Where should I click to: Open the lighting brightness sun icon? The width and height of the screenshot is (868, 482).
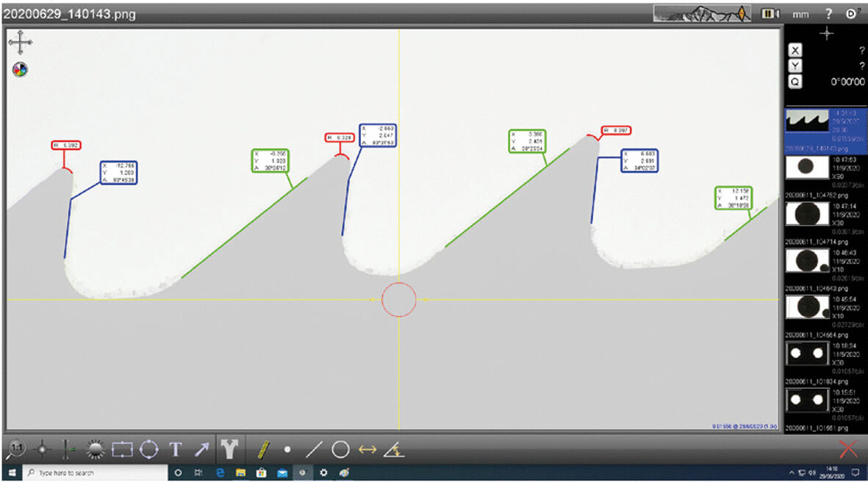[96, 450]
